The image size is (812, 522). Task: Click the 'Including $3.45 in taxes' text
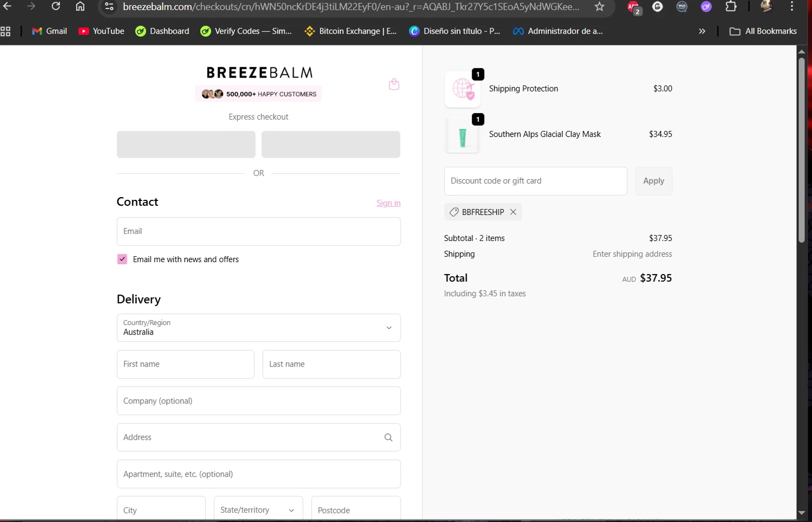tap(485, 293)
